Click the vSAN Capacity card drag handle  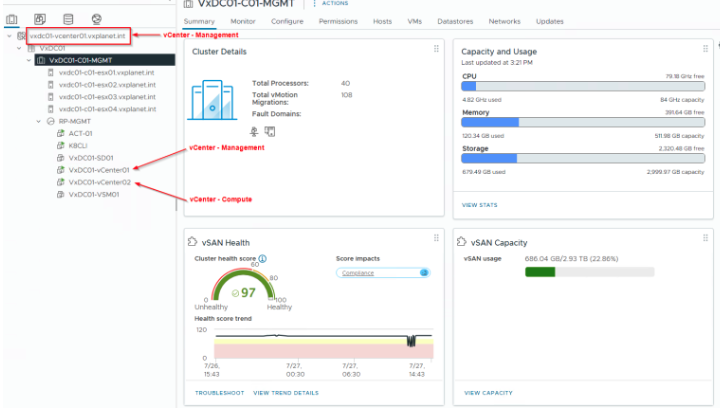[705, 238]
